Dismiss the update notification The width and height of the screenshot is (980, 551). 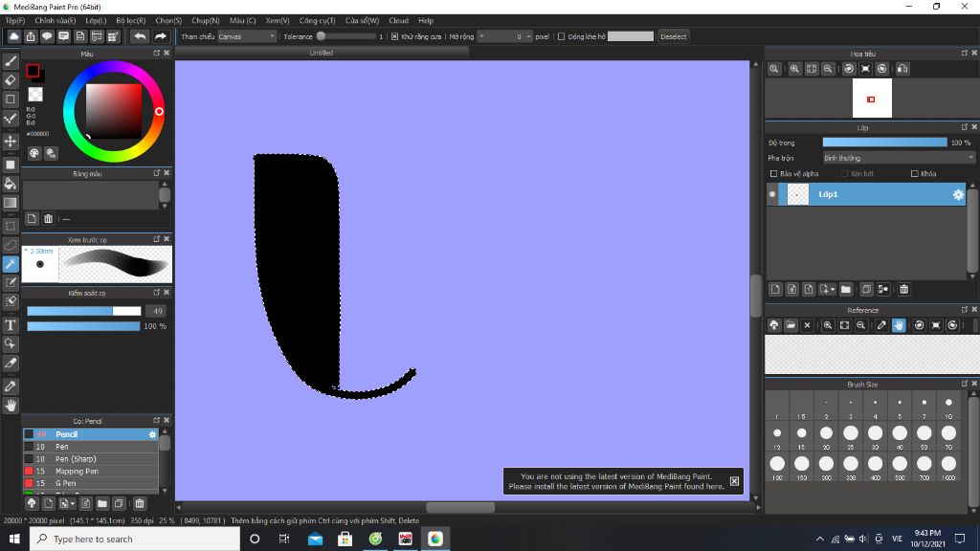coord(734,481)
